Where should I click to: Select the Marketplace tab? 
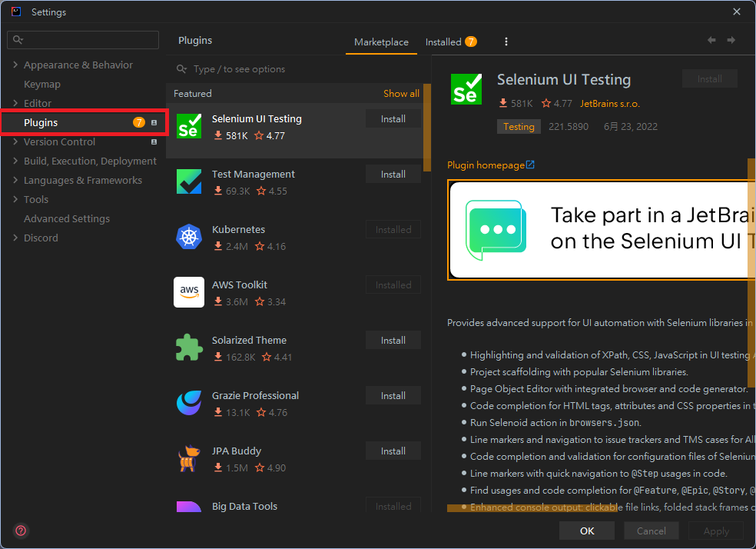tap(381, 42)
